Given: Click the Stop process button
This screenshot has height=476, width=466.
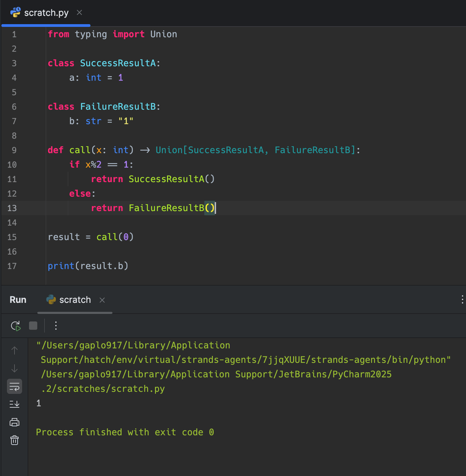Looking at the screenshot, I should (x=33, y=326).
